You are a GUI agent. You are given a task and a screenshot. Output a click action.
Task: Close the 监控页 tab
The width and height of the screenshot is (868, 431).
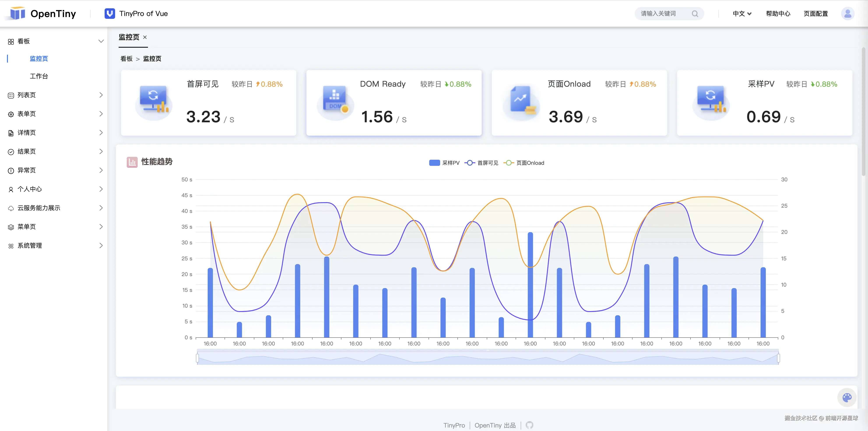145,37
